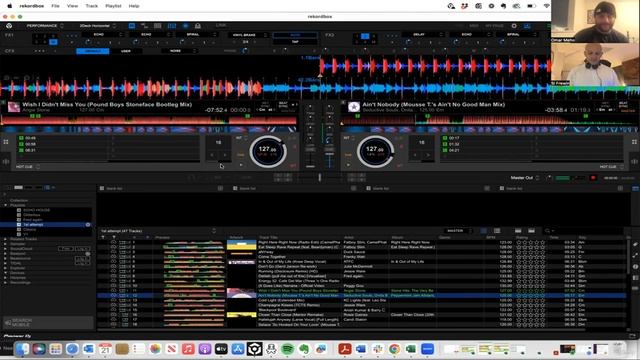Image resolution: width=640 pixels, height=360 pixels.
Task: Open the 2Deck Horizontal layout dropdown
Action: click(x=98, y=26)
